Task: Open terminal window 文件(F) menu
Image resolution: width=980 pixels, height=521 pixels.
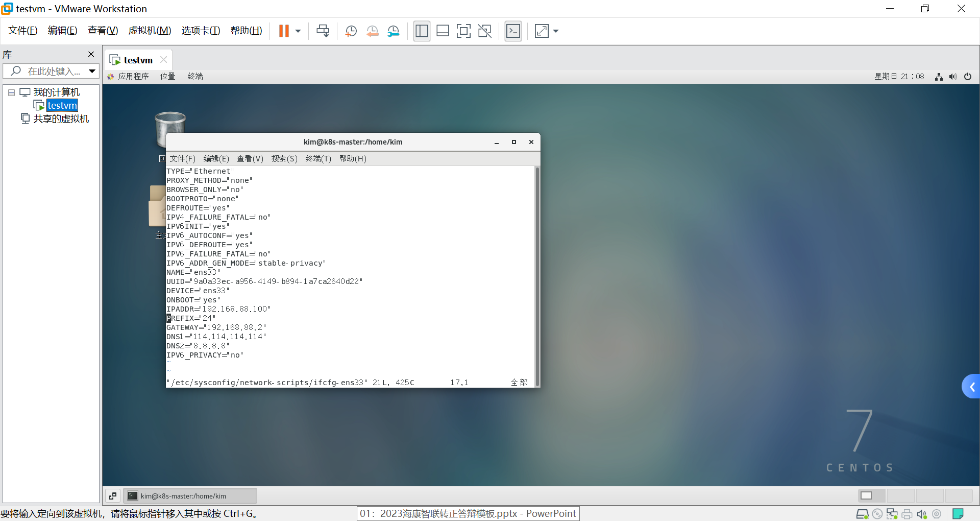Action: (x=182, y=159)
